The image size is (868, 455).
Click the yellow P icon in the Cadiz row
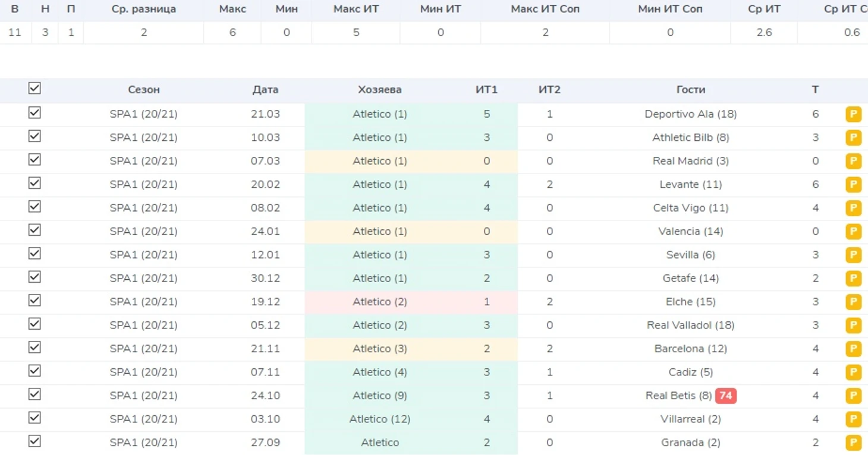[853, 372]
